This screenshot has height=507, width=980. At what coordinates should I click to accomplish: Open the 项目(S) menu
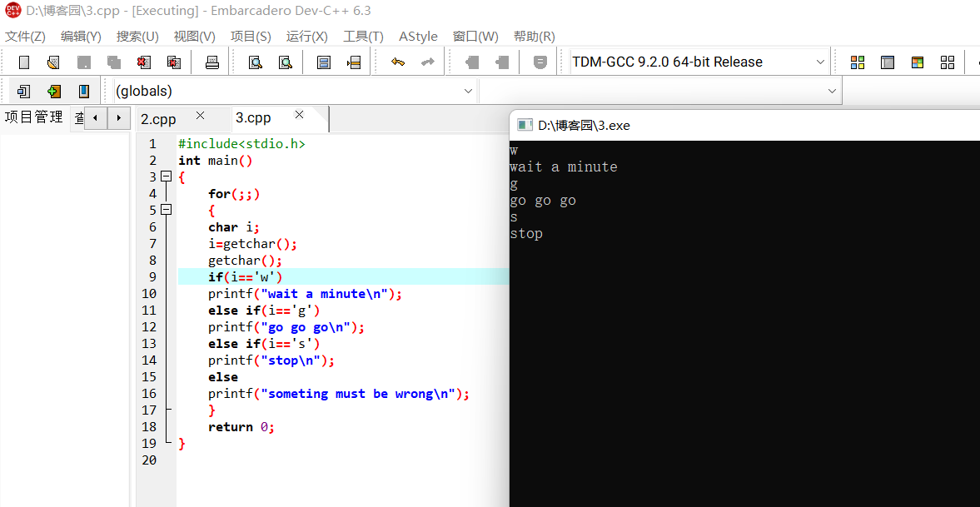(x=251, y=37)
